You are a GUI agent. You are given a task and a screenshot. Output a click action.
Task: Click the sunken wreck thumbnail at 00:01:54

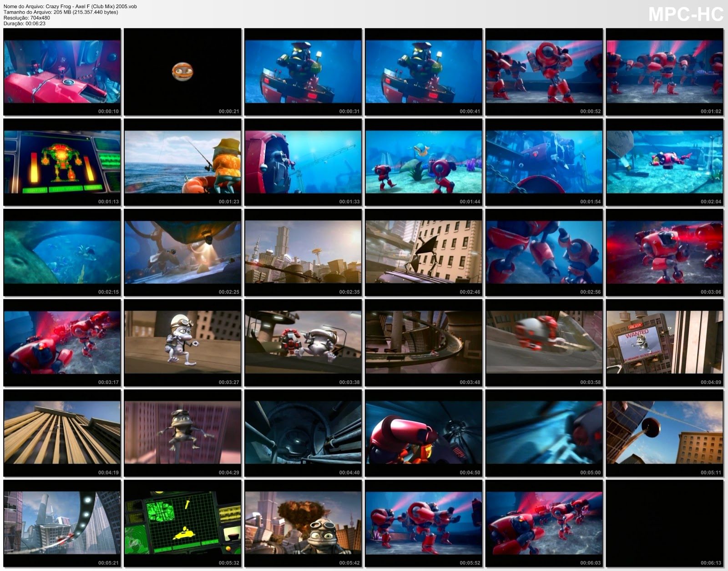point(544,162)
